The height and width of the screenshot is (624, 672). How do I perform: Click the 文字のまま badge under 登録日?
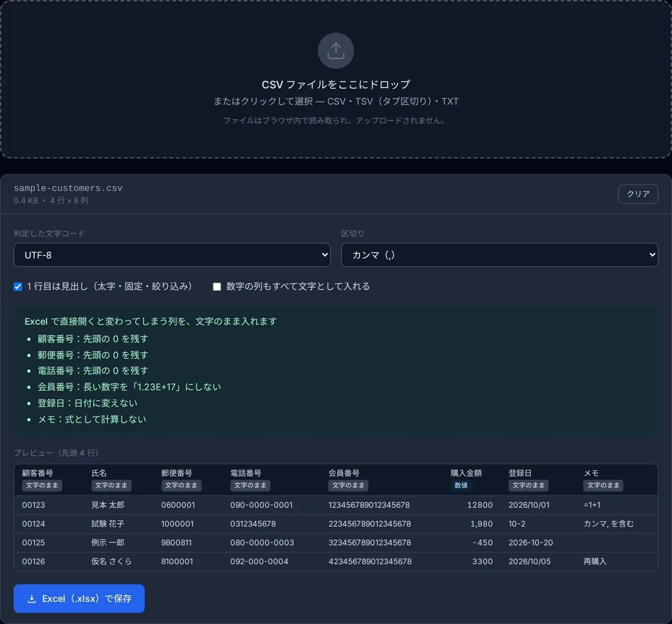coord(528,486)
